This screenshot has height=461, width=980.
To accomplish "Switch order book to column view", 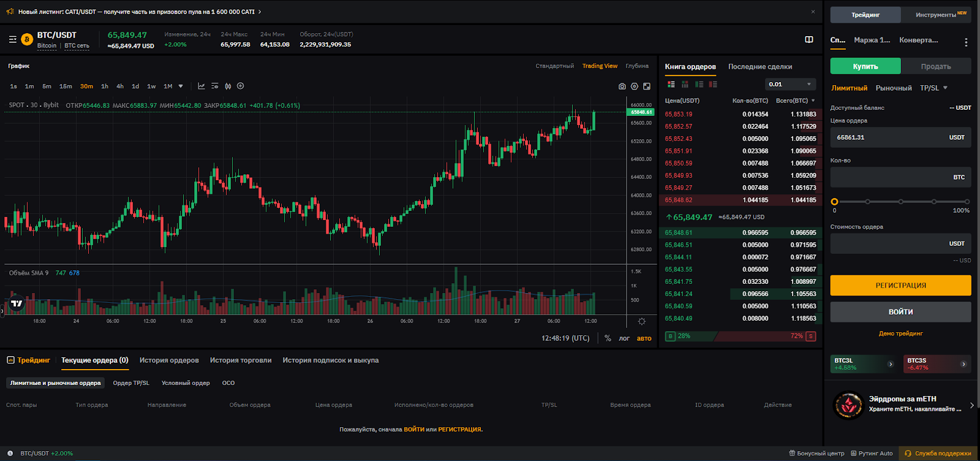I will (x=685, y=85).
